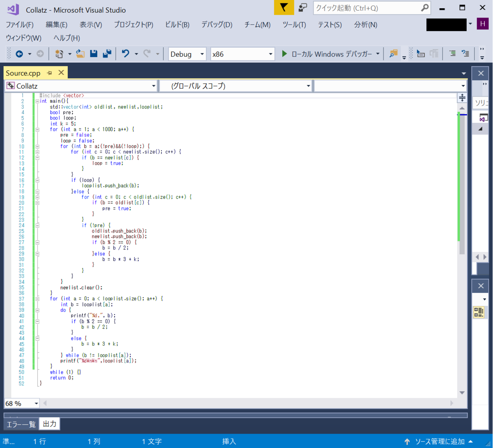Open the New Project button dropdown arrow
Screen dimensions: 493x448
pyautogui.click(x=69, y=54)
